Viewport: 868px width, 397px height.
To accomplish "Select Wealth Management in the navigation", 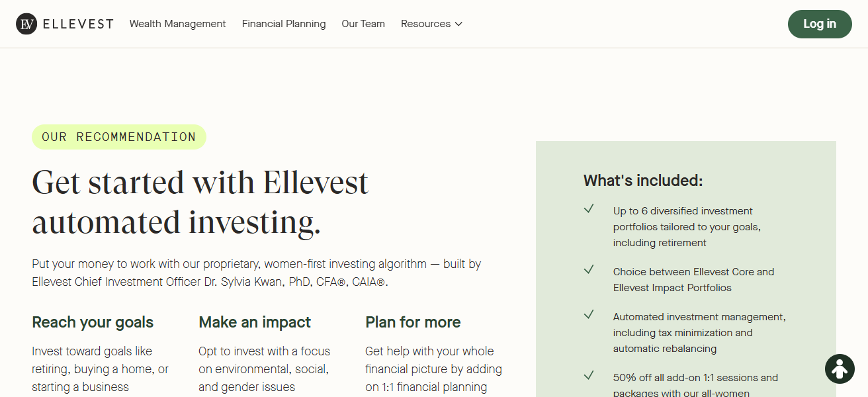I will point(177,24).
